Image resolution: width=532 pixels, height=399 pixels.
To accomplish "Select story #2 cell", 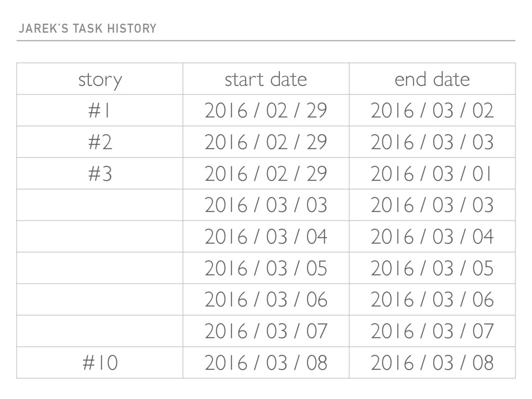I will click(100, 142).
